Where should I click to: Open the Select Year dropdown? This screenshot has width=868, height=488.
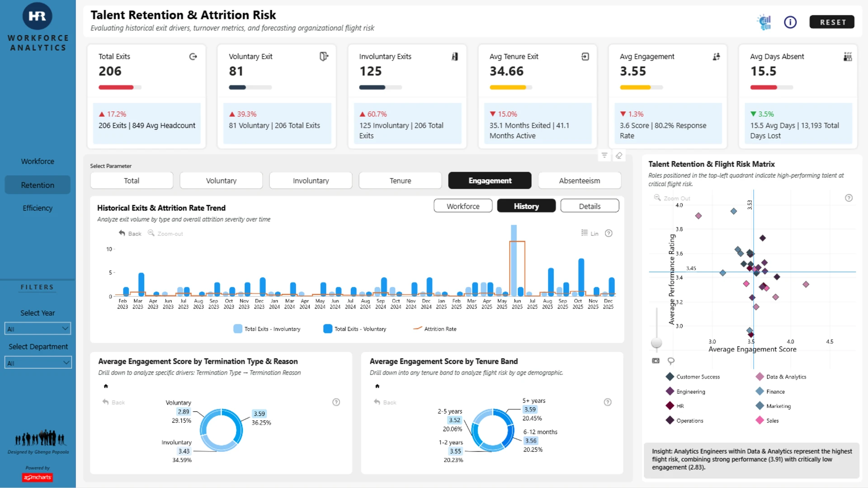38,328
